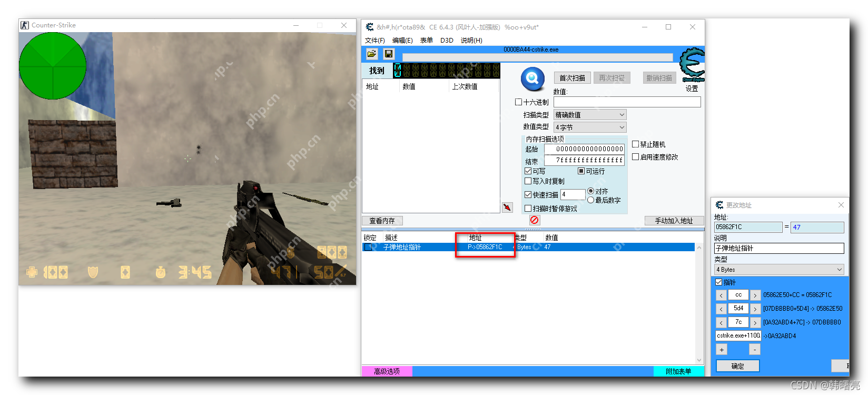The image size is (868, 395).
Task: Toggle lock checkbox of 子弹地址指针 row
Action: click(368, 247)
